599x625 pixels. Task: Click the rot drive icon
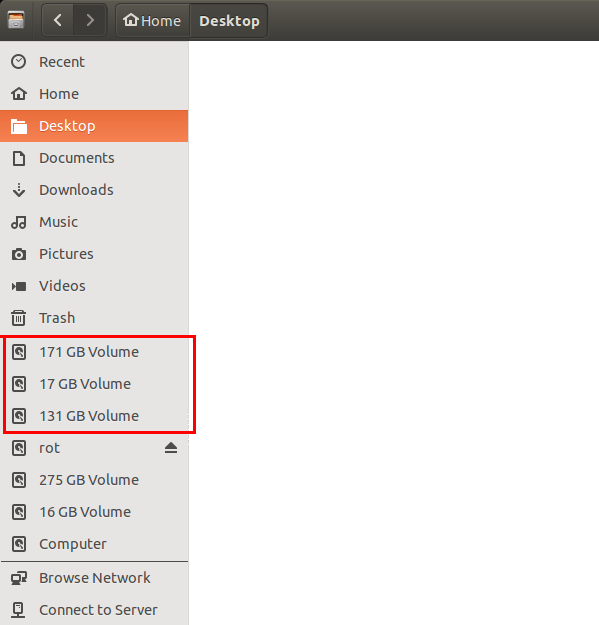pos(19,448)
